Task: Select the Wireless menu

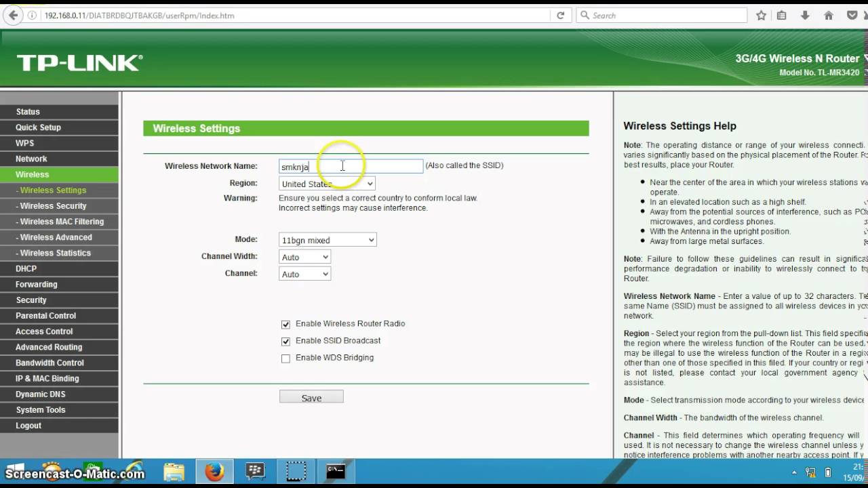Action: tap(59, 174)
